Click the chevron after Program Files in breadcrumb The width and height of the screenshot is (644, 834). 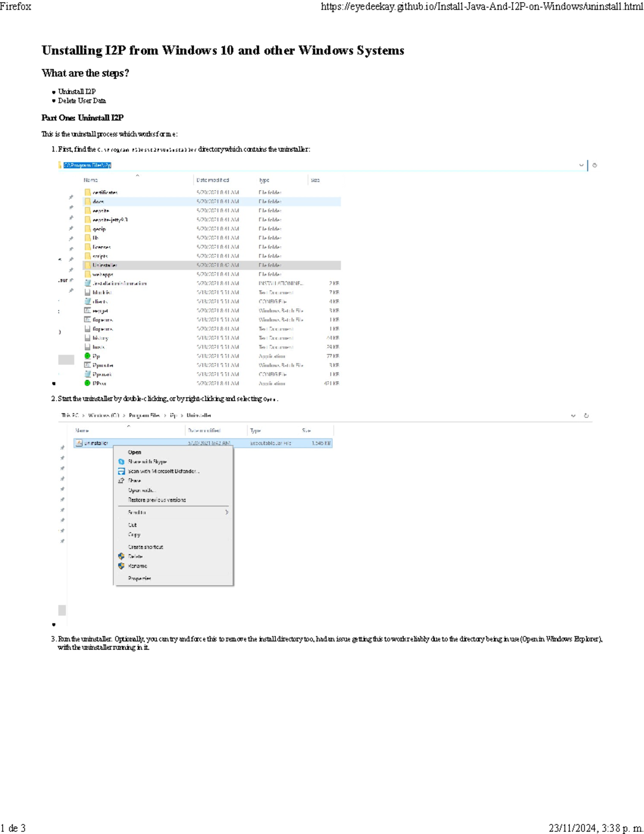[165, 416]
